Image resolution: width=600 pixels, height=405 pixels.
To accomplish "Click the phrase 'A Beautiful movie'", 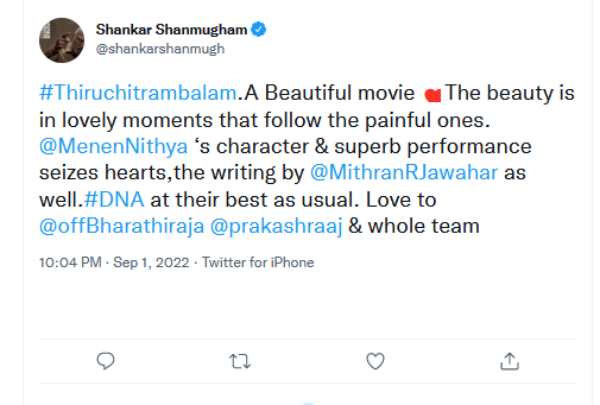I will pos(330,95).
